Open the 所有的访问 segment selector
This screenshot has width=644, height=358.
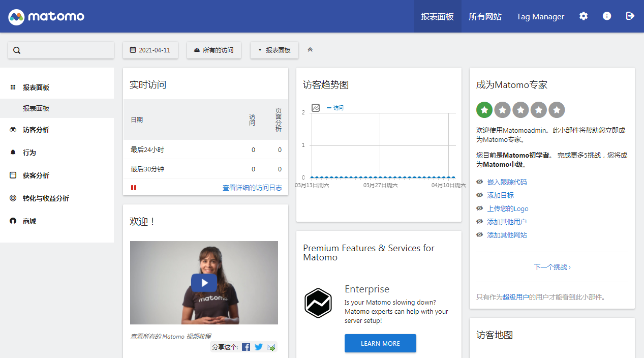pos(214,50)
